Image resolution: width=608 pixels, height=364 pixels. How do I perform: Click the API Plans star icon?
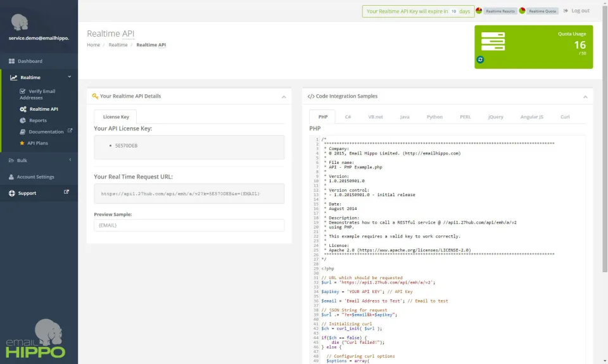[x=22, y=143]
